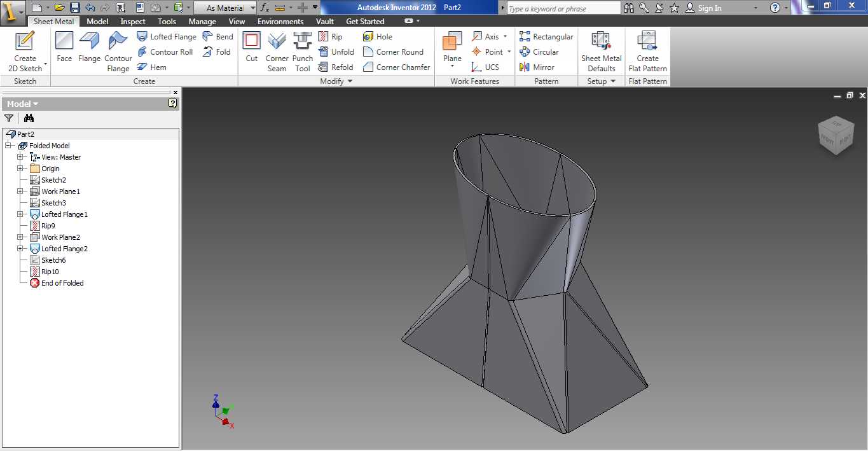Collapse the Folded Model node
Viewport: 868px width, 451px height.
click(8, 146)
